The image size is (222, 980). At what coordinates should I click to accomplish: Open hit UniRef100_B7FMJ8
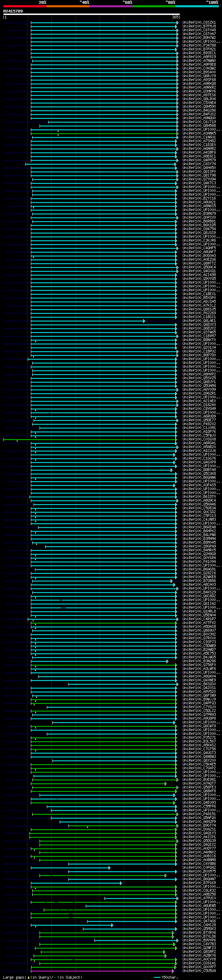pyautogui.click(x=199, y=26)
